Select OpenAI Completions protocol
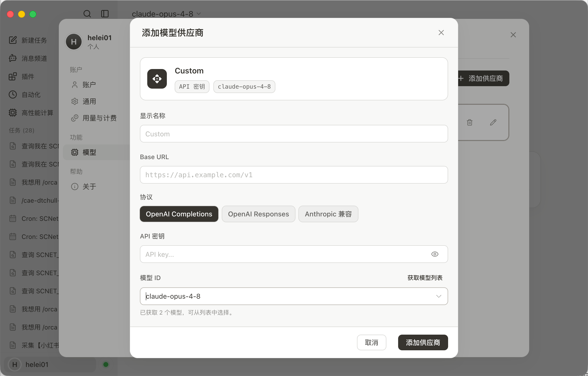Viewport: 588px width, 376px height. [x=179, y=214]
